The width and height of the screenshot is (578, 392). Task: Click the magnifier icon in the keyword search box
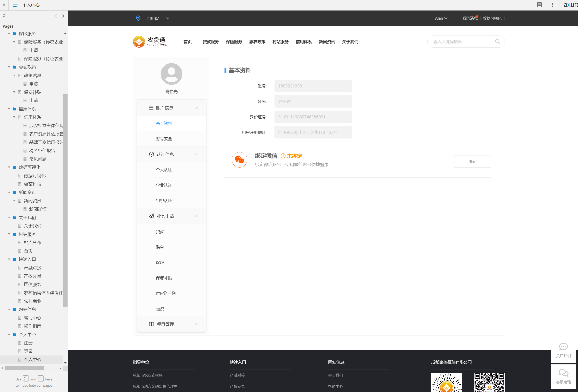[497, 41]
